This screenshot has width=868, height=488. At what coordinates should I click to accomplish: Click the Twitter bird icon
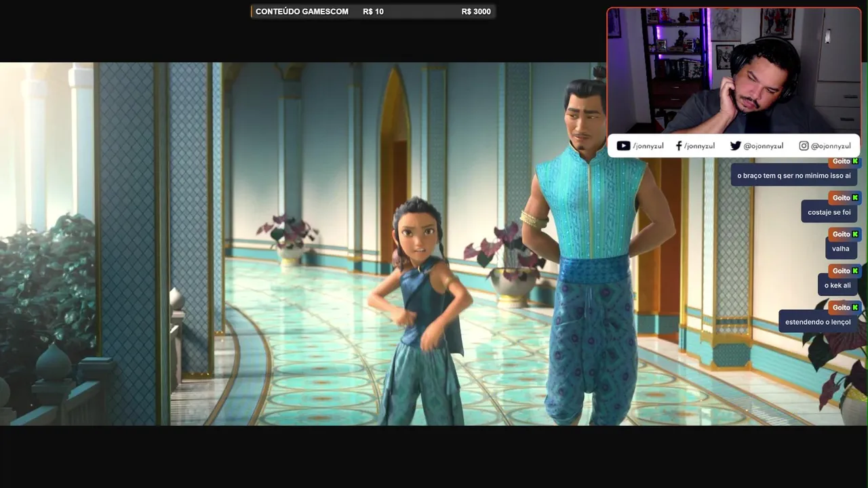tap(735, 146)
